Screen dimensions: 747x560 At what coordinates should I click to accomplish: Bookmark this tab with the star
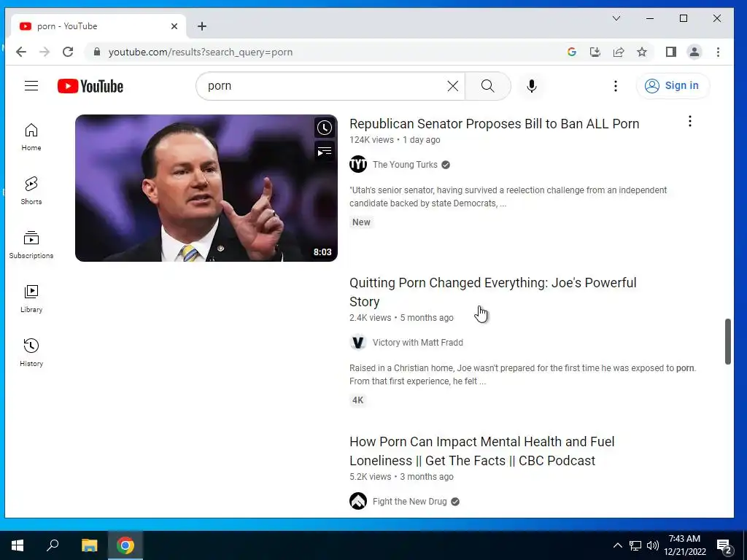point(642,52)
